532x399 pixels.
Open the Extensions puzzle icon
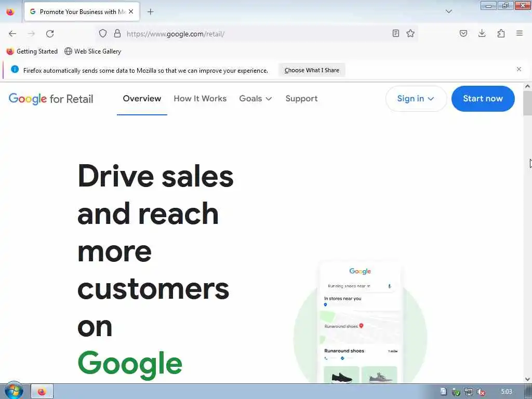coord(501,33)
